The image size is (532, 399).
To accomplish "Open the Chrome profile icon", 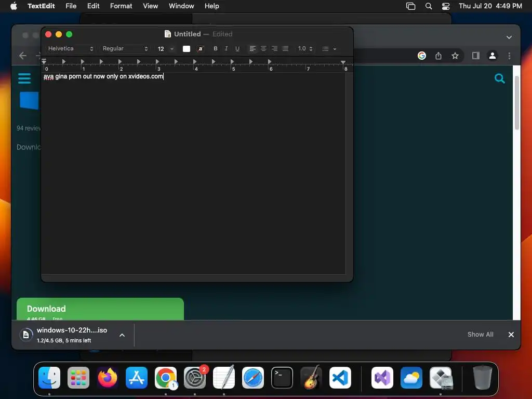I will (x=493, y=56).
